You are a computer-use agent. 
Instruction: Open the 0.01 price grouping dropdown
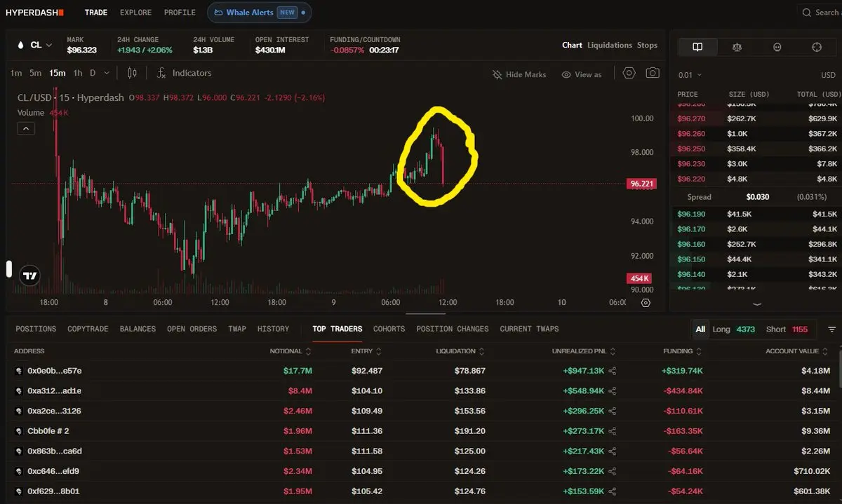(690, 75)
